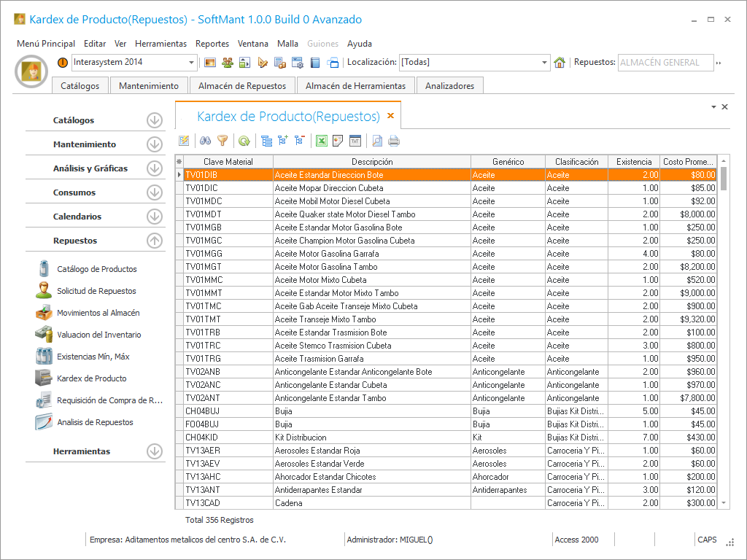Click the Existencia column header
The height and width of the screenshot is (560, 747).
tap(633, 162)
